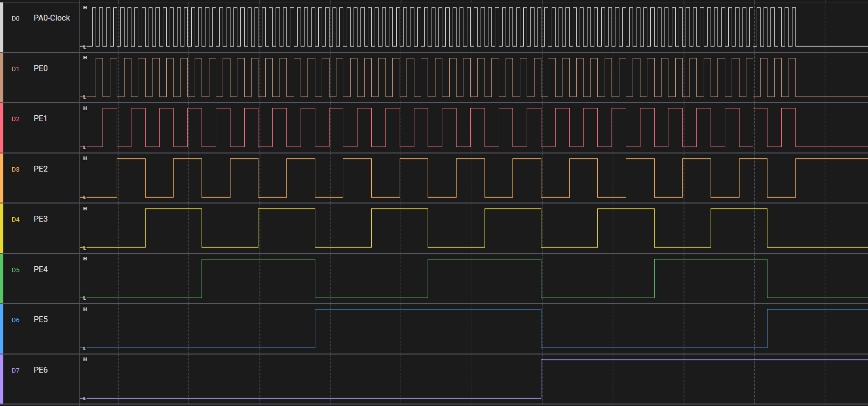Select the PE6 channel name
The image size is (868, 406).
click(41, 370)
